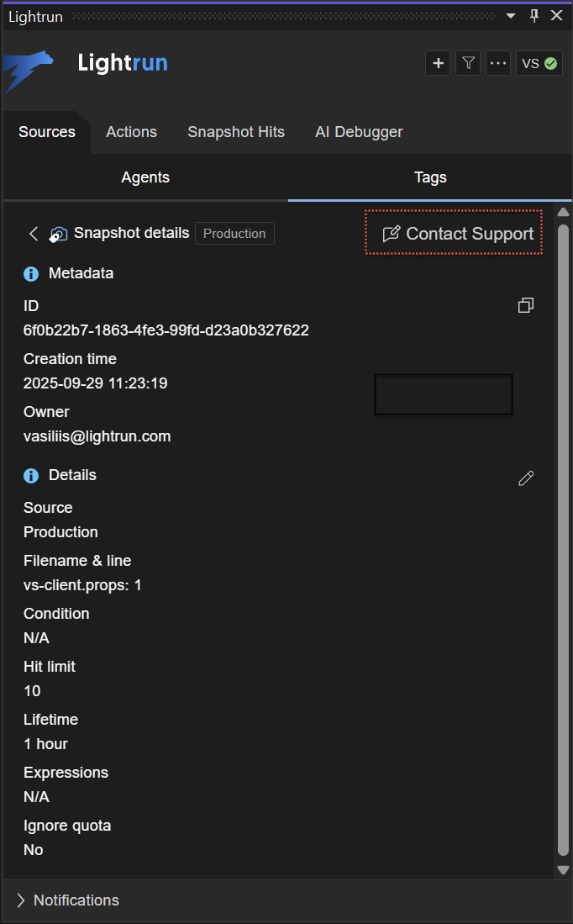Select the AI Debugger tab
This screenshot has width=573, height=924.
click(359, 132)
